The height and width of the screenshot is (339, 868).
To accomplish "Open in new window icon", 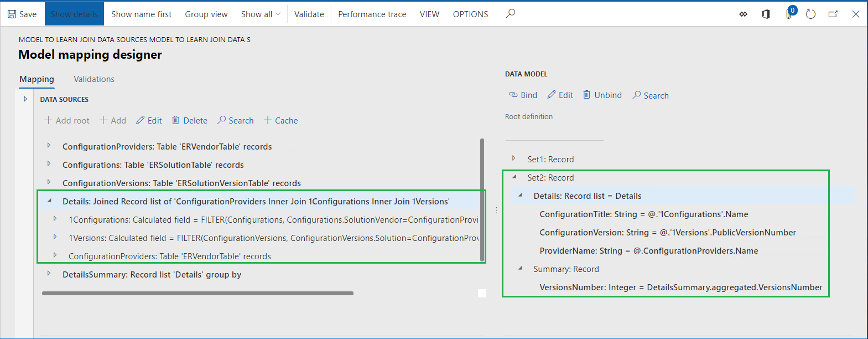I will pyautogui.click(x=833, y=14).
